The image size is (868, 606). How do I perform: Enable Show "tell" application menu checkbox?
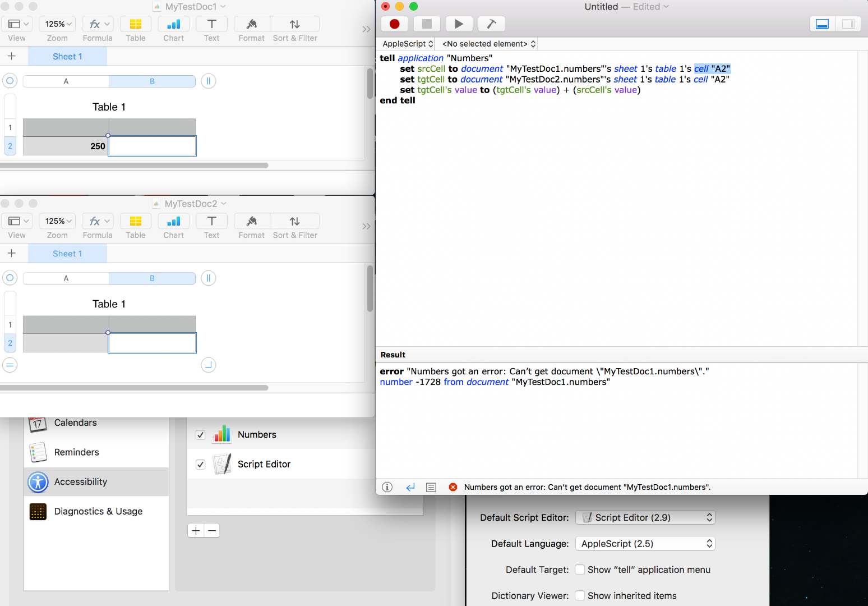(580, 570)
